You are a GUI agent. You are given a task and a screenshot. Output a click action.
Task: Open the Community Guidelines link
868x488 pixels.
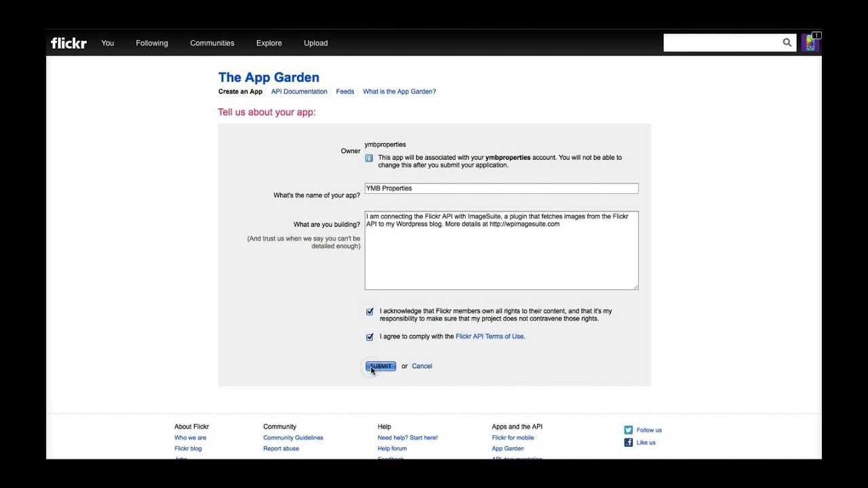[x=293, y=438]
